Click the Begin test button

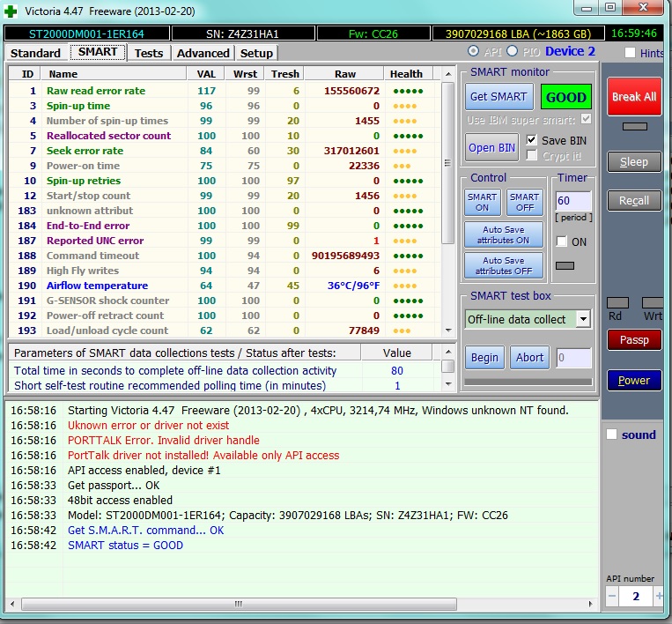point(484,357)
